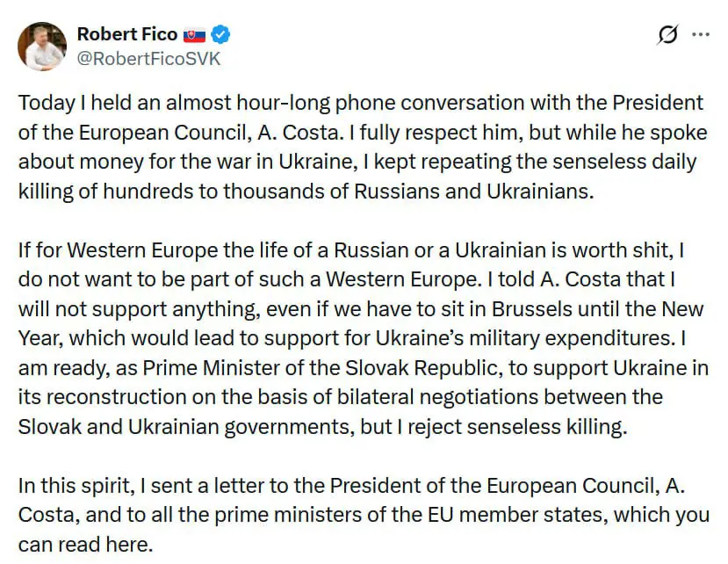Click the paragraph starting "If for Western Europe"
Image resolution: width=728 pixels, height=564 pixels.
click(x=361, y=338)
